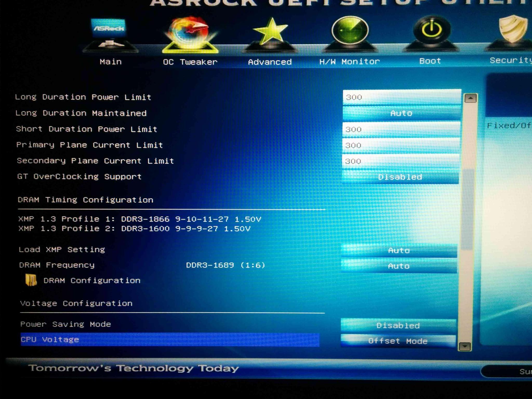Select the Short Duration Power Limit label
The image size is (532, 399).
tap(87, 129)
